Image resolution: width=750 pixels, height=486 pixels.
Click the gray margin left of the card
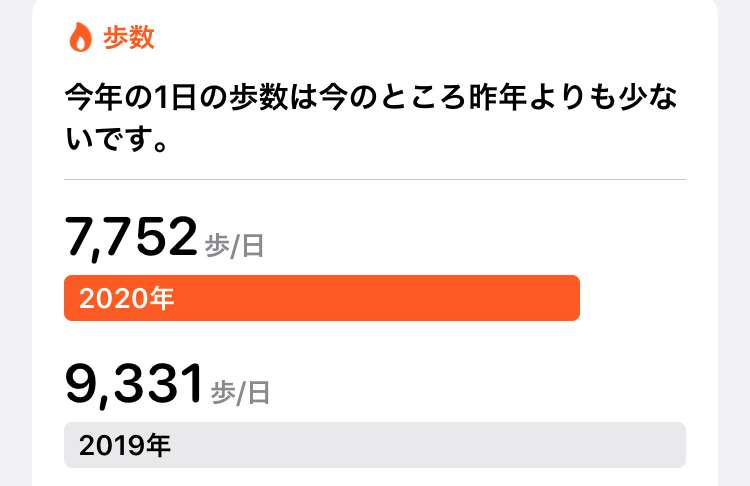[x=16, y=243]
